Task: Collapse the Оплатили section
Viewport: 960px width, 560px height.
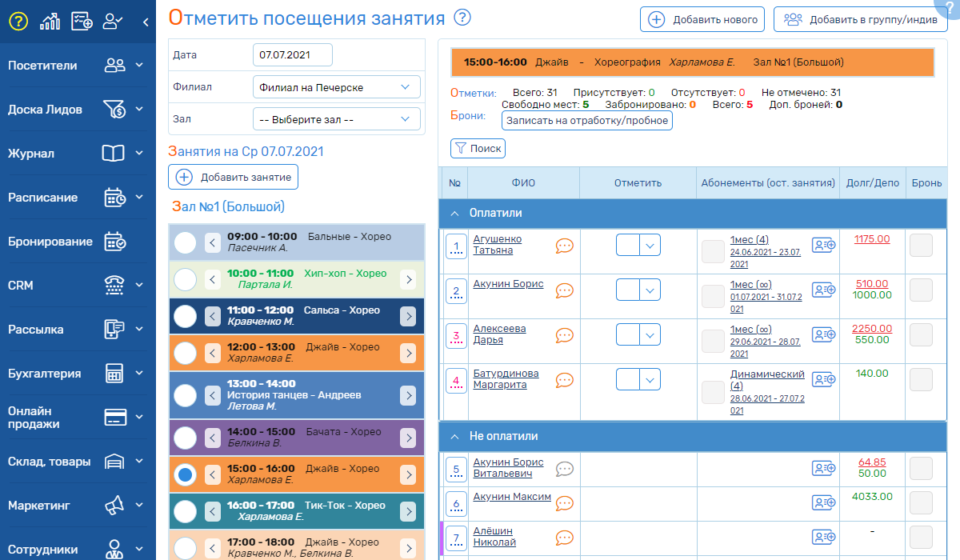Action: tap(454, 214)
